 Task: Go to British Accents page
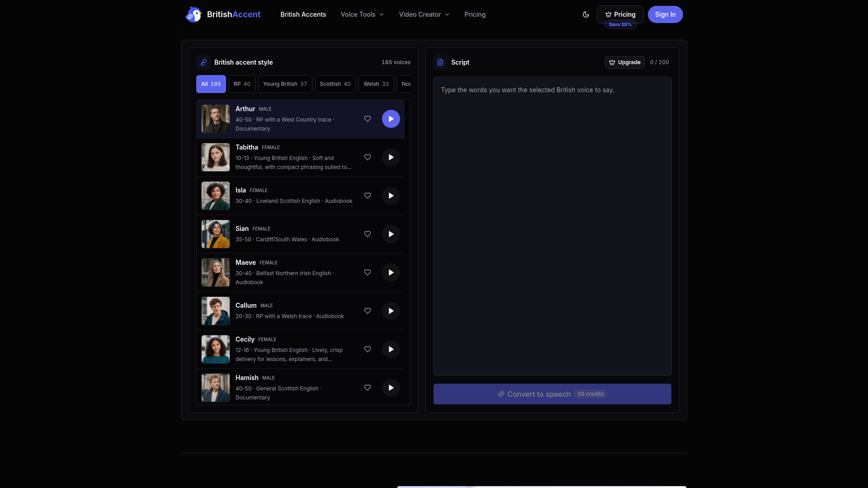coord(303,14)
